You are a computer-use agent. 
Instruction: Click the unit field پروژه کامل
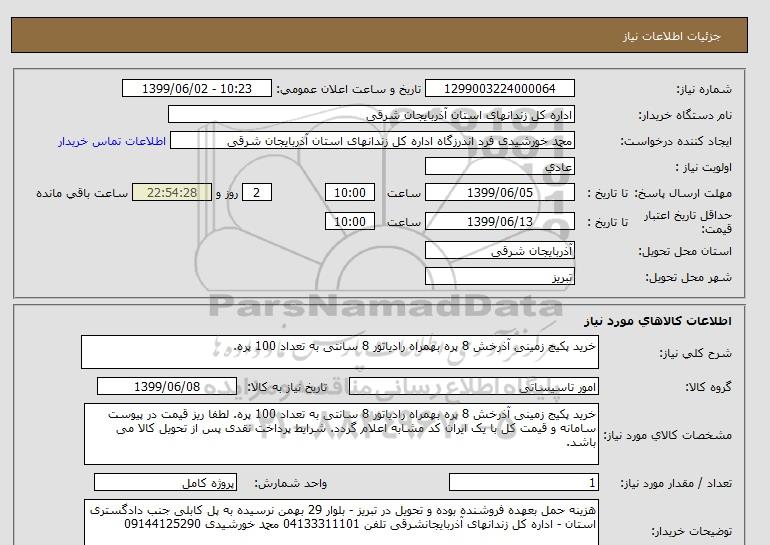tap(165, 483)
